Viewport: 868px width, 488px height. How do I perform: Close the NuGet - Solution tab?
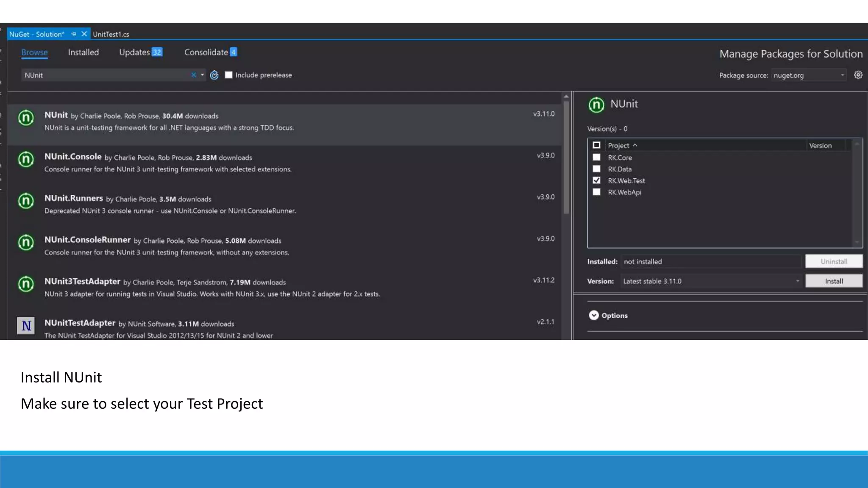click(x=84, y=34)
